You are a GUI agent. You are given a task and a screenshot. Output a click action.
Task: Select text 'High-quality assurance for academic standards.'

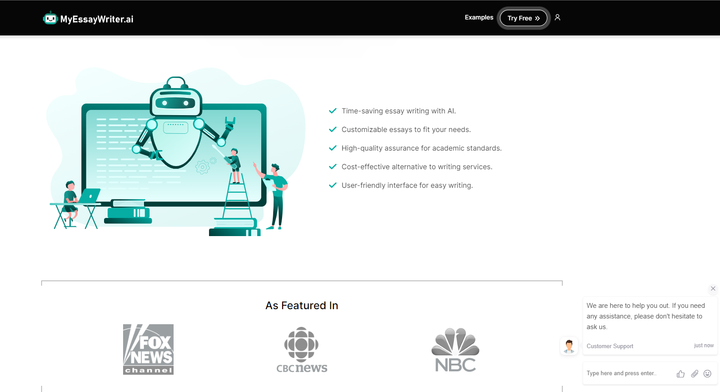[422, 148]
